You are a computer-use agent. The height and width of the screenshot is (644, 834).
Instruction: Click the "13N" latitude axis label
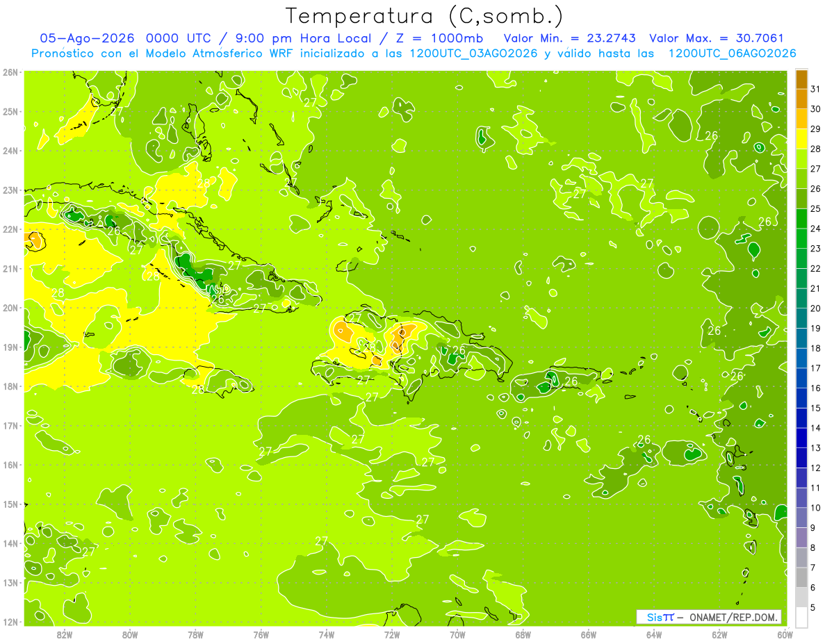click(x=11, y=583)
